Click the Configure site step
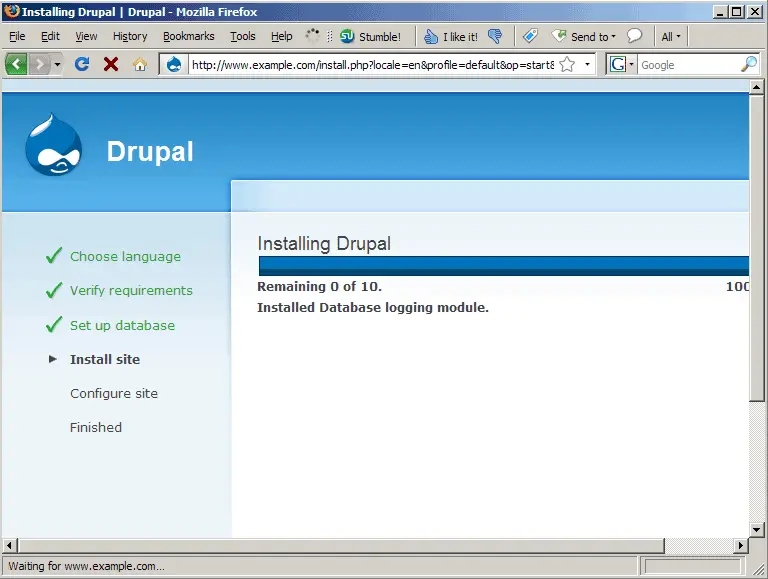768x579 pixels. point(114,393)
